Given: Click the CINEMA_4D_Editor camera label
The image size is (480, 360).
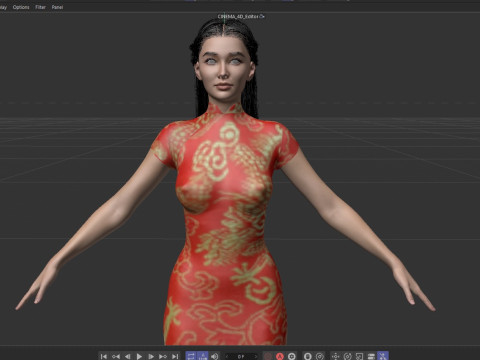Looking at the screenshot, I should 238,16.
